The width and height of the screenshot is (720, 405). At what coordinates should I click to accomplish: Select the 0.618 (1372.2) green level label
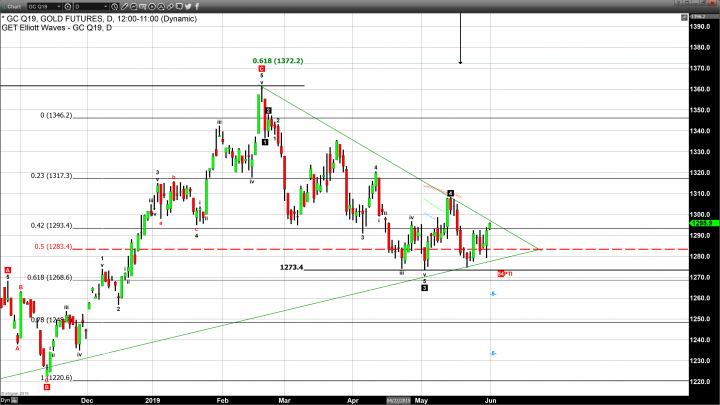point(278,61)
